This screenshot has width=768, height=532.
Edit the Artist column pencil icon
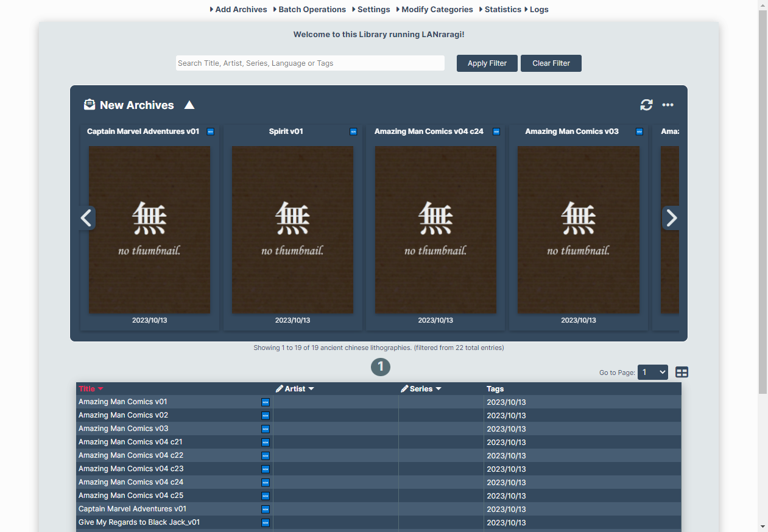coord(280,389)
